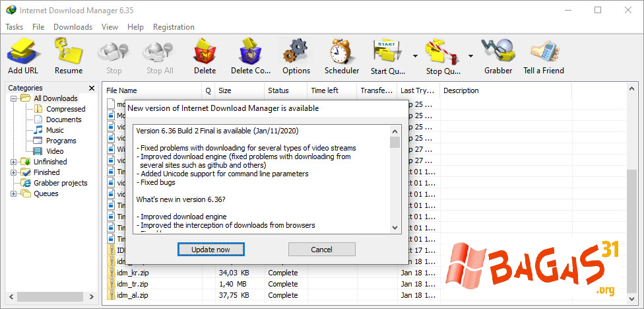Click the download list scroll-down arrow
The width and height of the screenshot is (644, 309).
tap(631, 298)
